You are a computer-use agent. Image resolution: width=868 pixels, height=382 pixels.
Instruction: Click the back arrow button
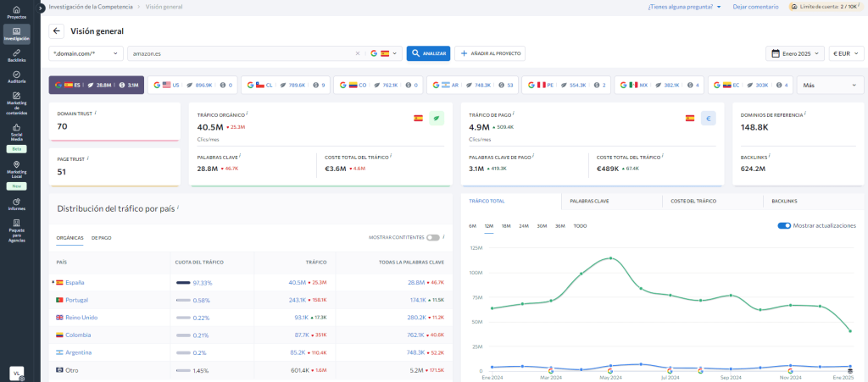click(57, 31)
